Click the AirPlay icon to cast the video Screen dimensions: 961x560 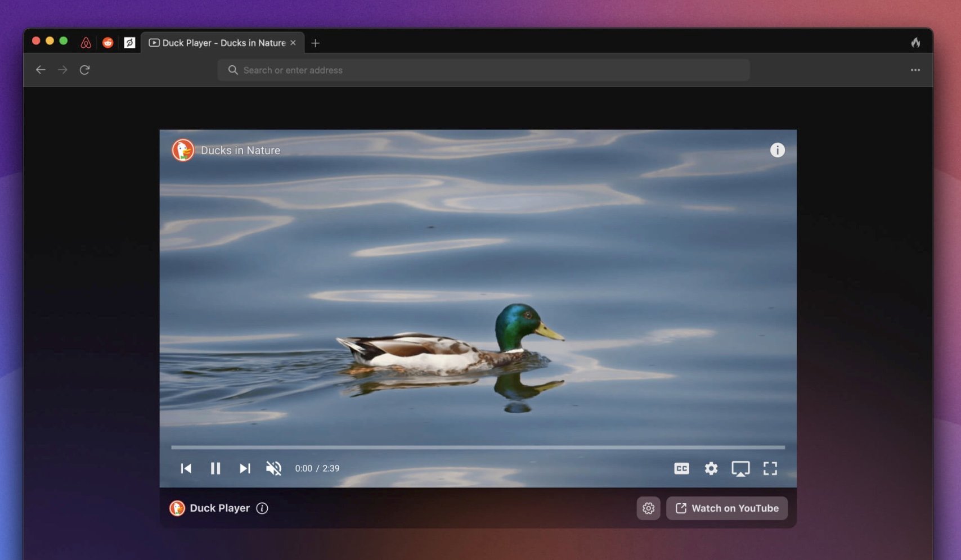[741, 468]
